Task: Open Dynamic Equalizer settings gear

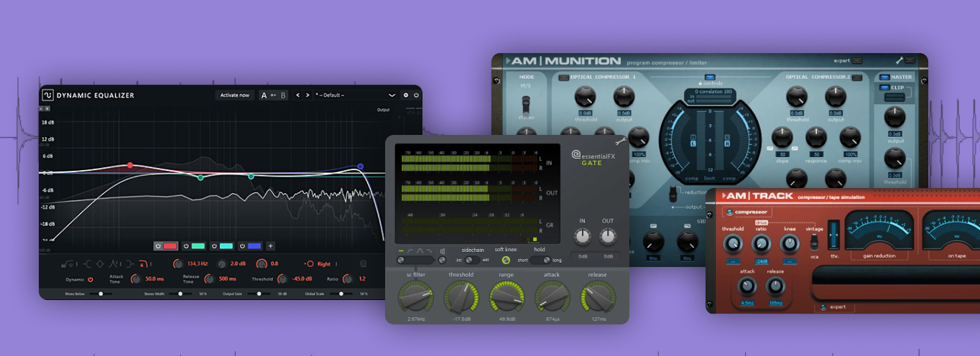Action: pos(406,95)
